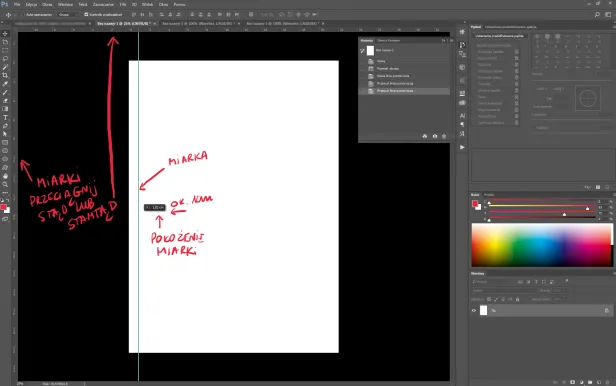This screenshot has width=616, height=386.
Task: Click the magenta (M) slider handle
Action: 588,209
